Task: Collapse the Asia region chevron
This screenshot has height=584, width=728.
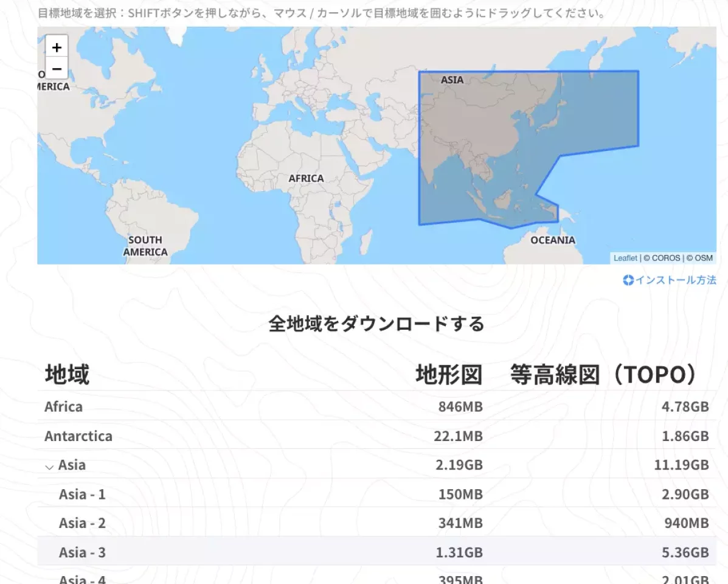Action: (49, 467)
